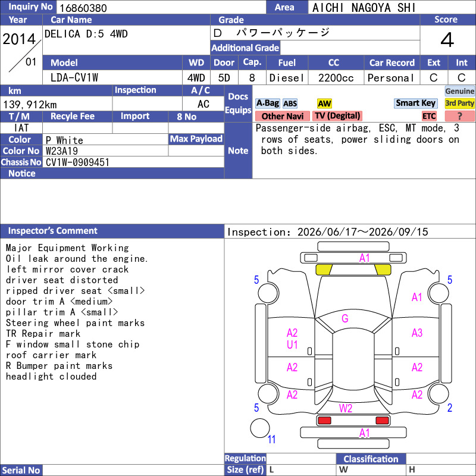This screenshot has height=476, width=476.
Task: Click the year 2014
Action: pyautogui.click(x=19, y=39)
